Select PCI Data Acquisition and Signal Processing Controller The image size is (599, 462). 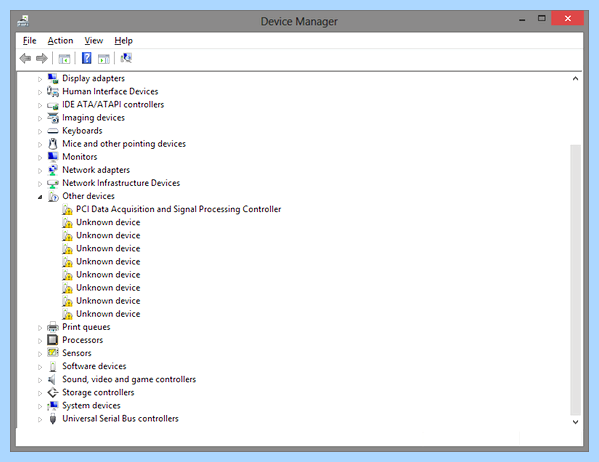[x=178, y=209]
